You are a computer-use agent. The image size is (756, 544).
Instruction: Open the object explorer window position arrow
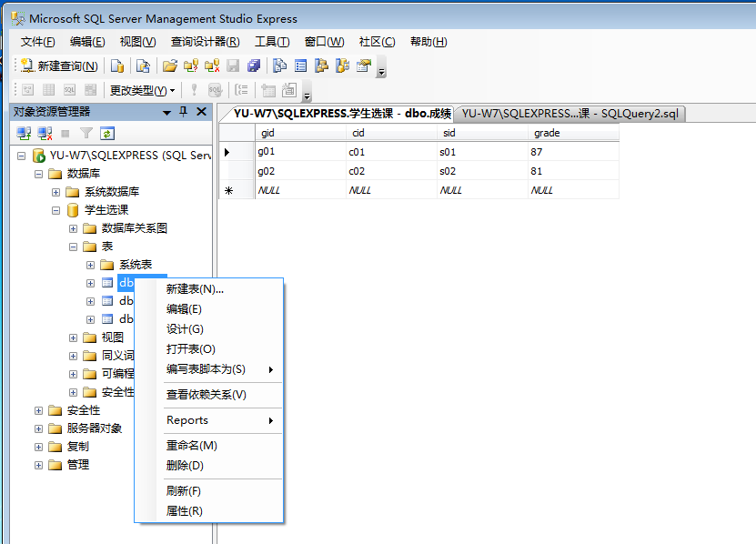point(166,113)
